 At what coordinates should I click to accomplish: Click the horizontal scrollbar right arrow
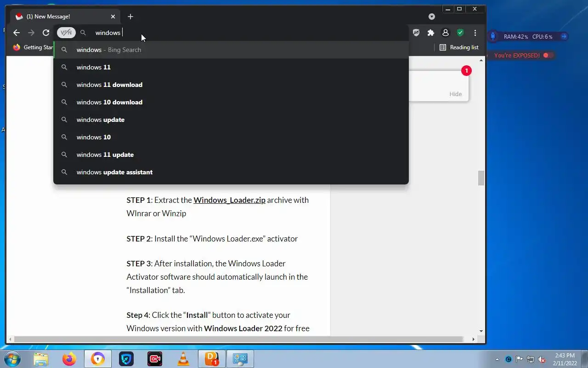(474, 339)
